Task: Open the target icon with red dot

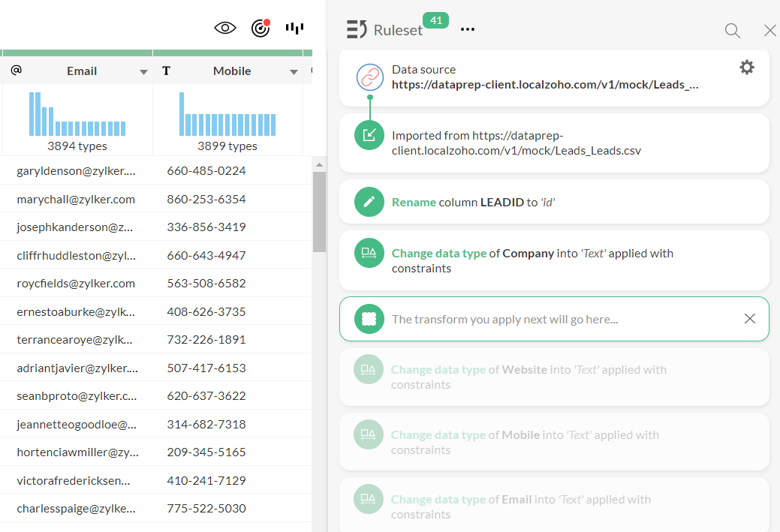Action: tap(261, 28)
